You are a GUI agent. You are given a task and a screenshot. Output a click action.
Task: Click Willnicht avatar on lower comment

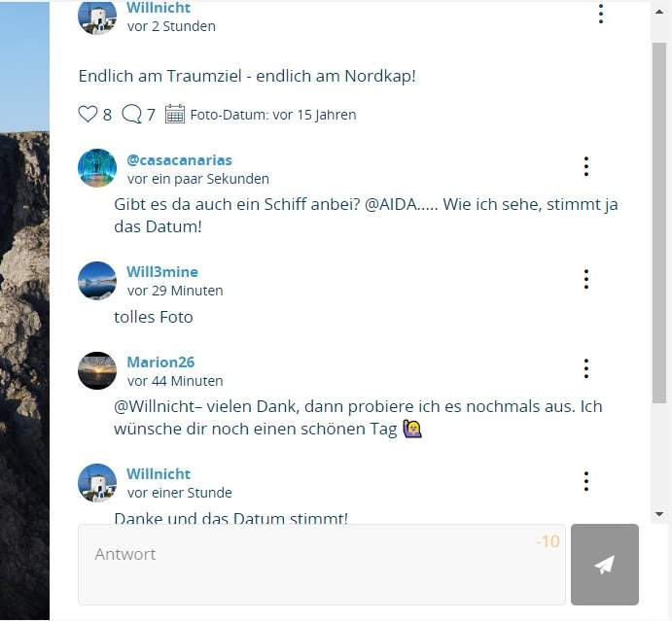(x=97, y=483)
